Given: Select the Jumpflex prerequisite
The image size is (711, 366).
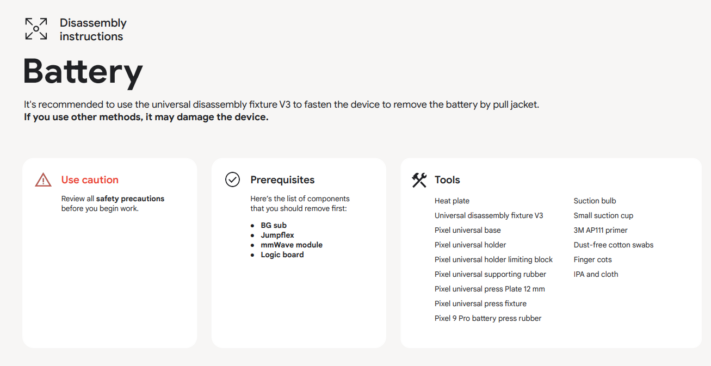Looking at the screenshot, I should click(x=278, y=235).
